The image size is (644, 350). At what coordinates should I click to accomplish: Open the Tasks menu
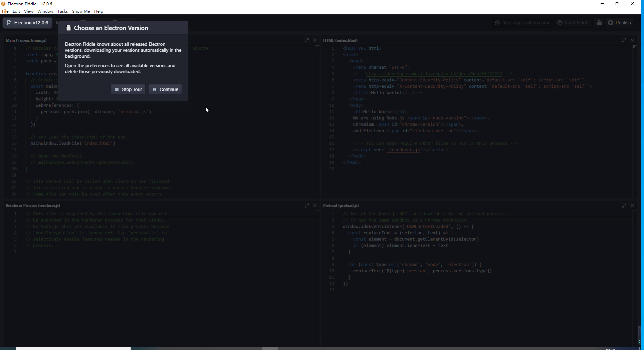(62, 11)
